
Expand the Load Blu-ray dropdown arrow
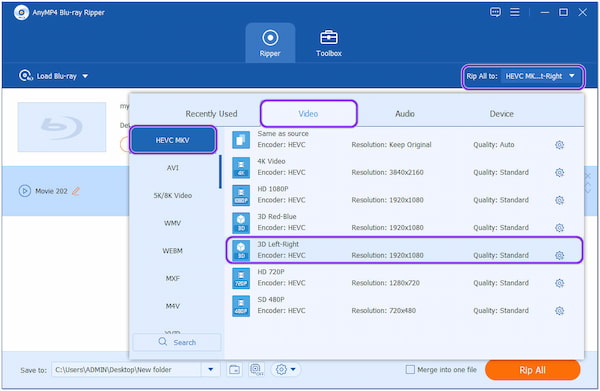pyautogui.click(x=85, y=76)
